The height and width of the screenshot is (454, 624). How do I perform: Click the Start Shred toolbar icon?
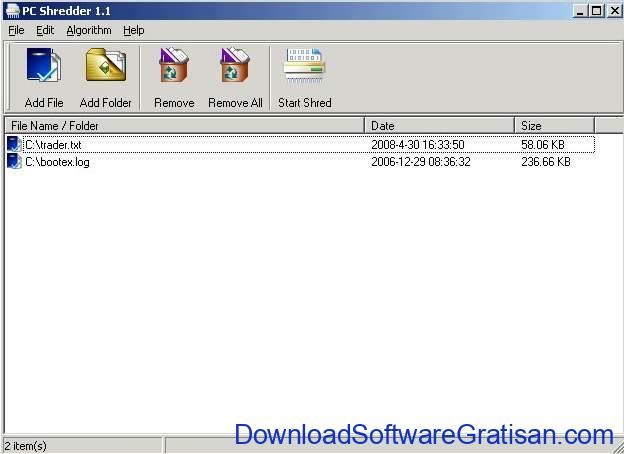[304, 65]
